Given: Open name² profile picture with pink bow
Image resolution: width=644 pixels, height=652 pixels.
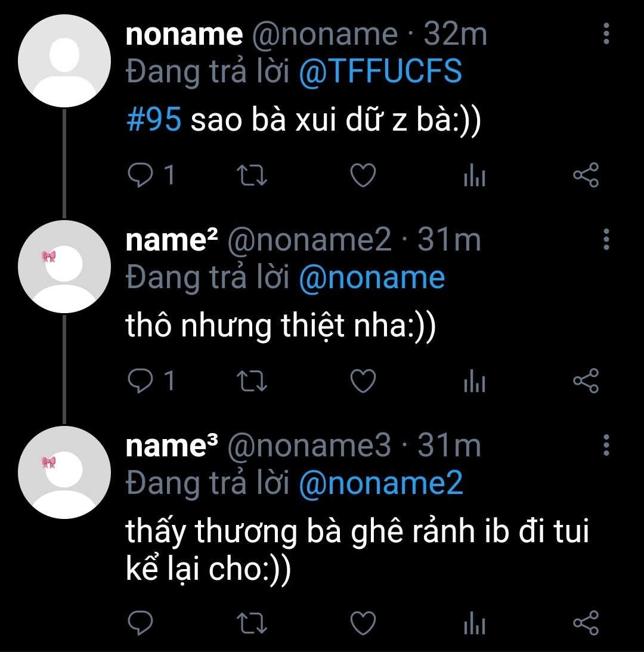Looking at the screenshot, I should [64, 267].
